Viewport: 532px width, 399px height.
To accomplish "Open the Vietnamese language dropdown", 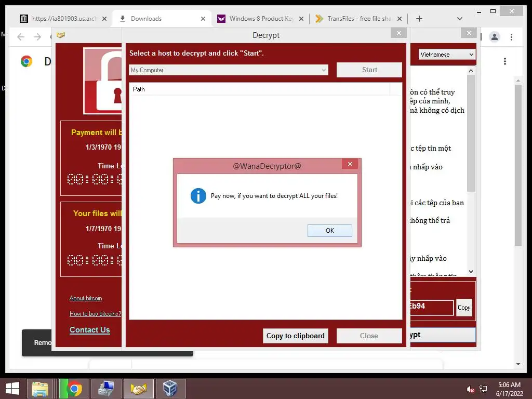I will point(446,54).
